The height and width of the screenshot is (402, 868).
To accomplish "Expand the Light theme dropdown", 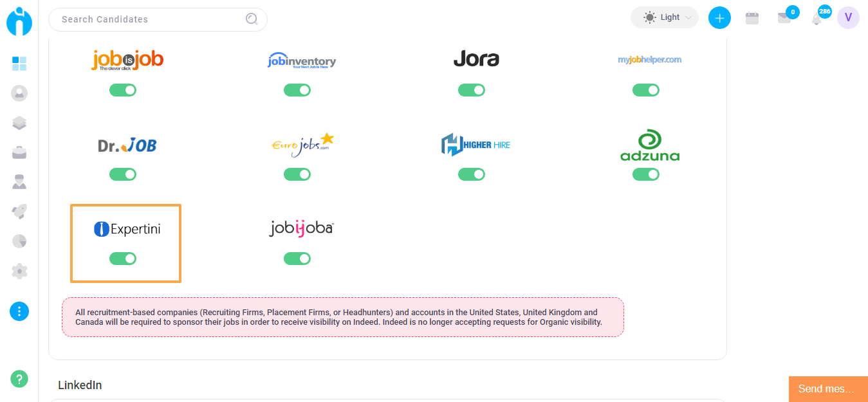I will point(665,18).
